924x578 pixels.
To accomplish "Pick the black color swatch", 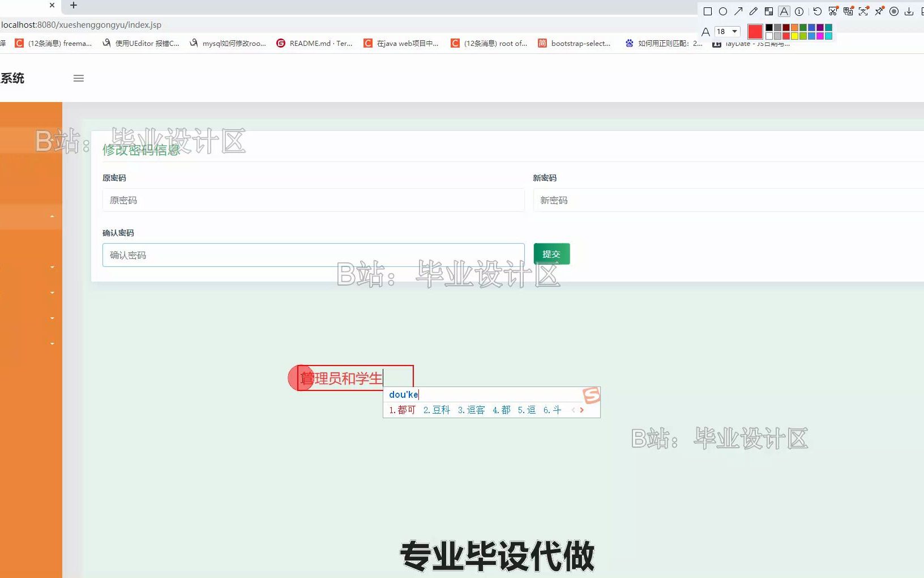I will tap(769, 27).
